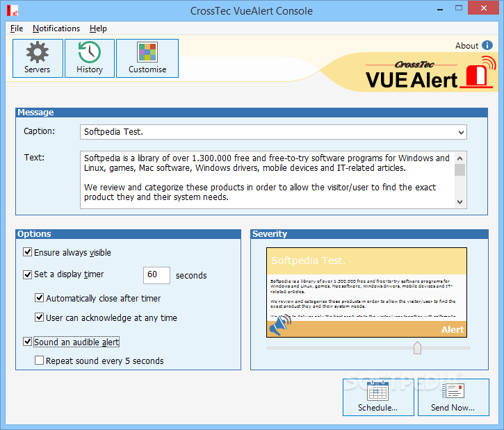504x430 pixels.
Task: Click the Text box scroll up arrow
Action: [460, 158]
